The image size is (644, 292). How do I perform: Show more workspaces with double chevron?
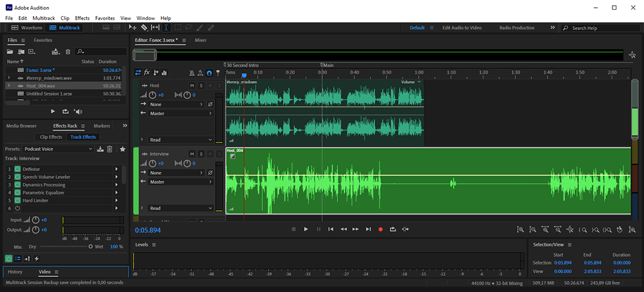click(553, 28)
